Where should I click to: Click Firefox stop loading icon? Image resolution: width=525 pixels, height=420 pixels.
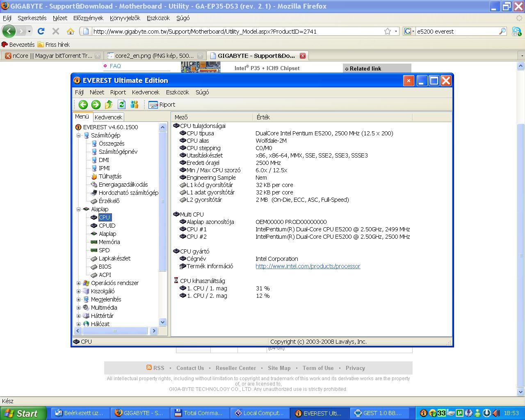(56, 31)
